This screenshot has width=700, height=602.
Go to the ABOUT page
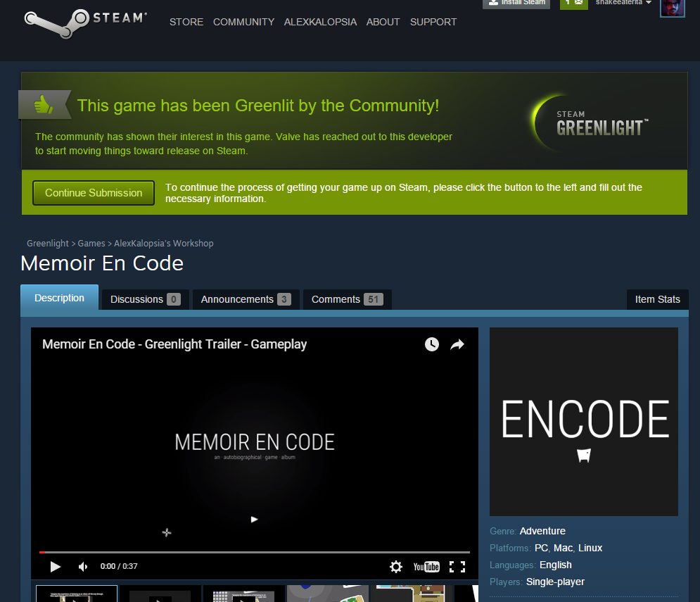pyautogui.click(x=383, y=22)
